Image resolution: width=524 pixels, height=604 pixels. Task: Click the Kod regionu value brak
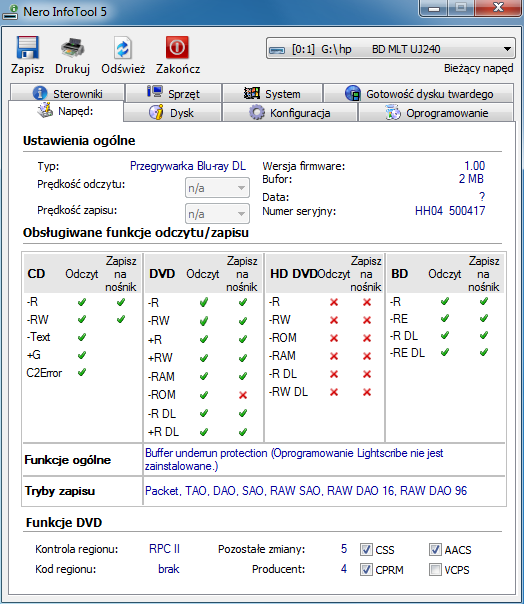(169, 569)
